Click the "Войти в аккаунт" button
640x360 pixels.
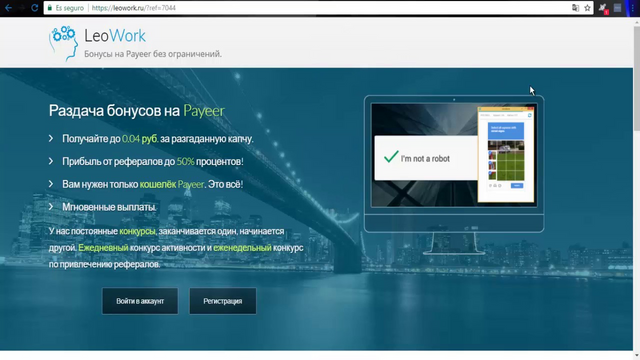click(140, 301)
